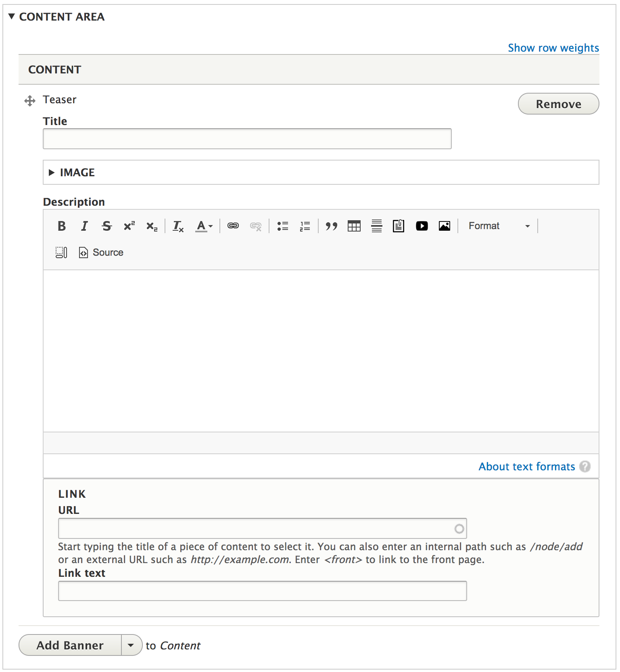The width and height of the screenshot is (620, 672).
Task: Focus the URL autocomplete field
Action: point(263,528)
